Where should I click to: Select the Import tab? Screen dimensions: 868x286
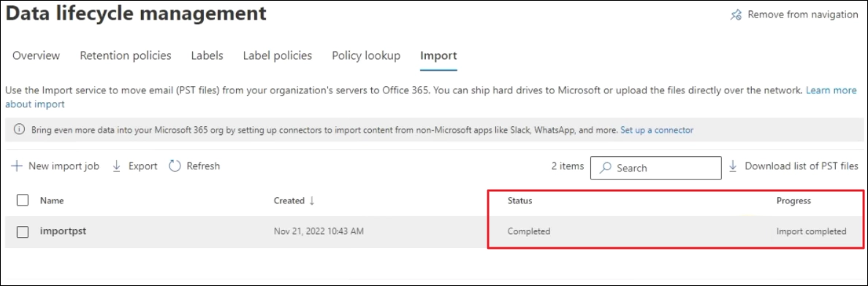pyautogui.click(x=438, y=55)
